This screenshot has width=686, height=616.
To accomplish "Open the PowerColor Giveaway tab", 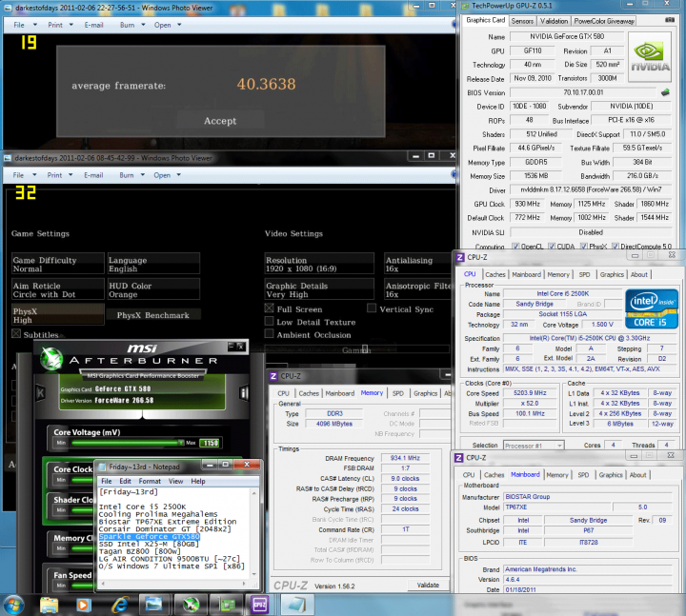I will point(604,21).
